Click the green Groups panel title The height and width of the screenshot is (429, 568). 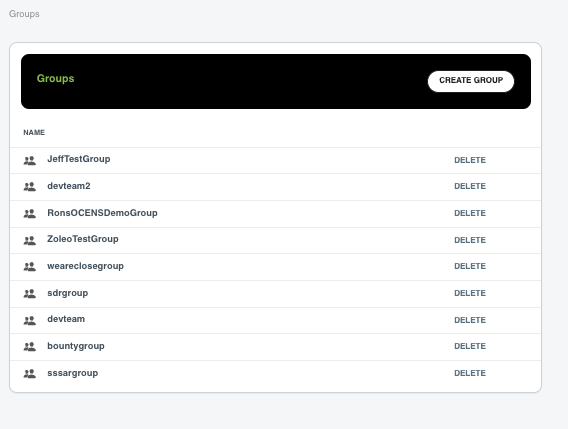55,79
